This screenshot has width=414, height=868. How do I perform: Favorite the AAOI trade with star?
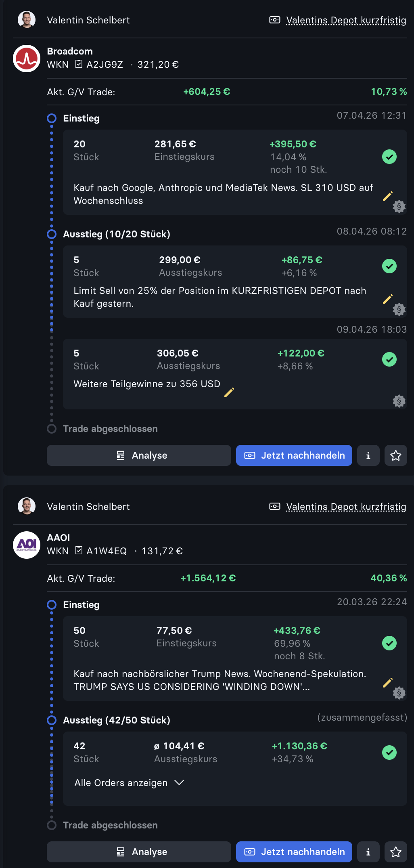395,852
